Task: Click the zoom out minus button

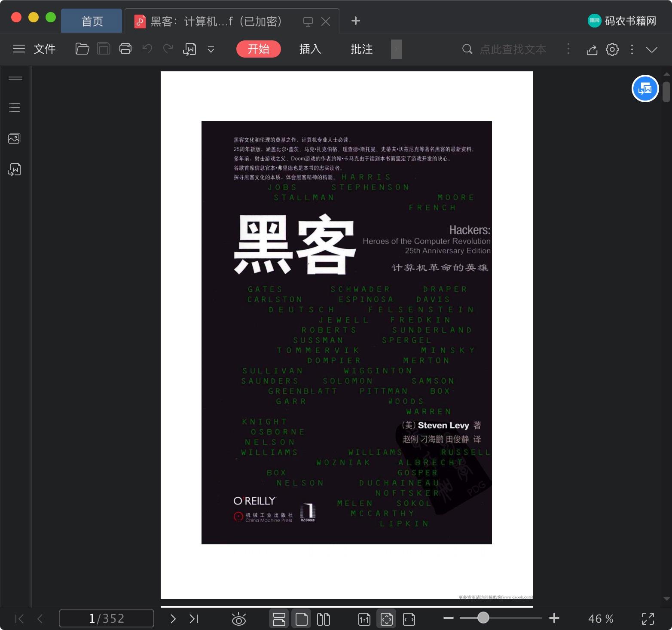Action: (x=449, y=618)
